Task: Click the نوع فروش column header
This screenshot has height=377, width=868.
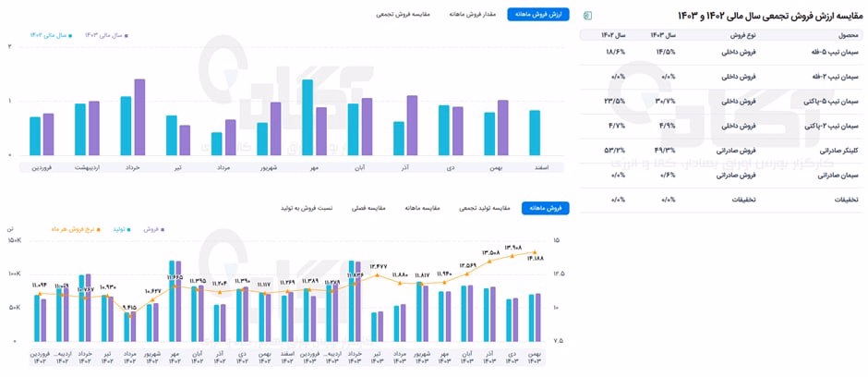Action: click(x=743, y=34)
